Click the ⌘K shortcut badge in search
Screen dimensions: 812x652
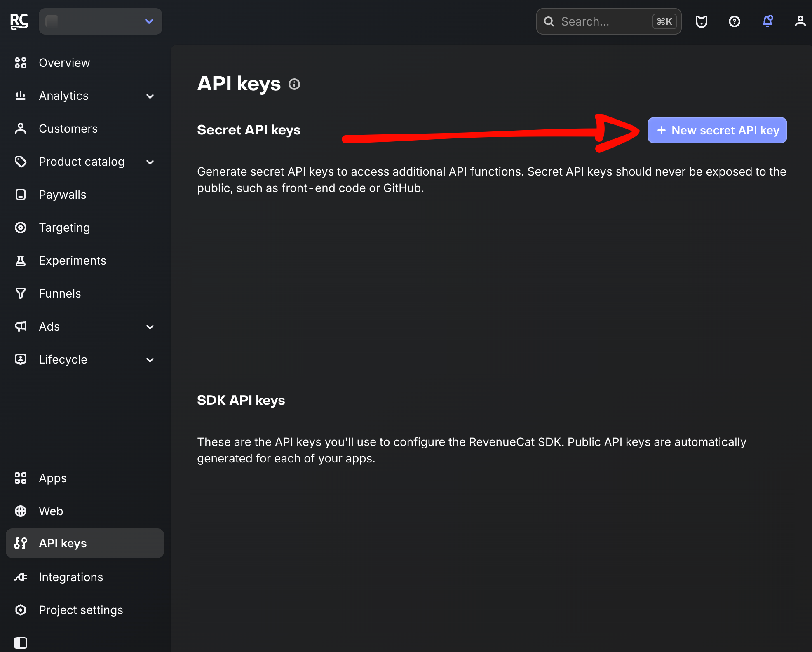(x=664, y=21)
